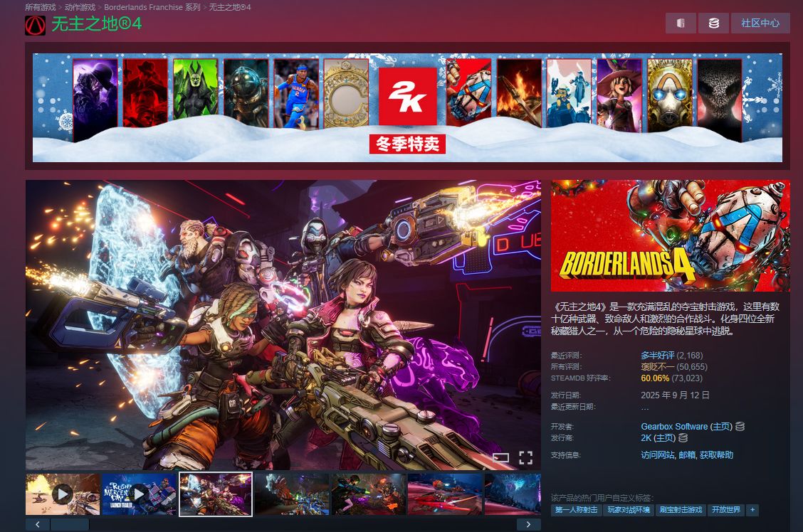Click the game description paragraph starting with 《无主之地4》
Screen dimensions: 803x532
pyautogui.click(x=665, y=319)
